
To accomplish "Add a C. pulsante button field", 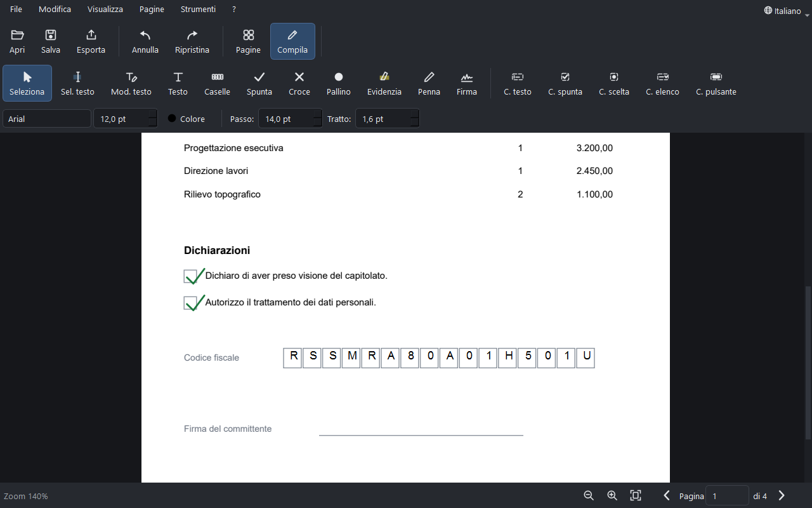I will point(716,83).
